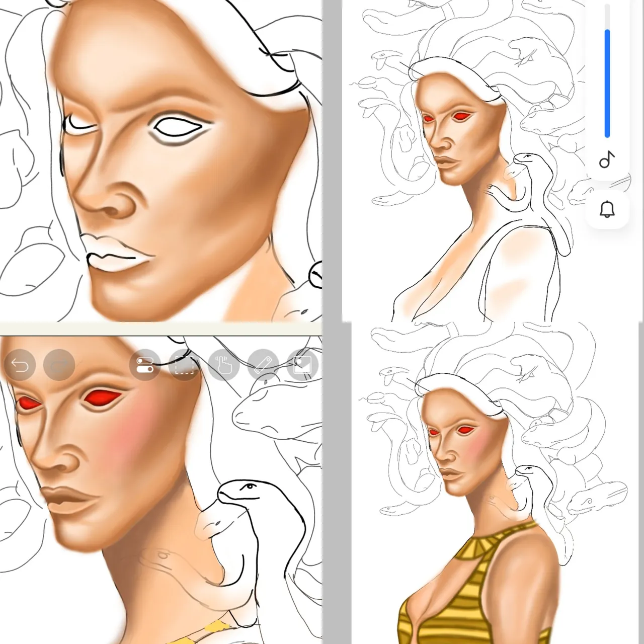Screen dimensions: 644x644
Task: Undo the last stroke with the back arrow
Action: 20,365
